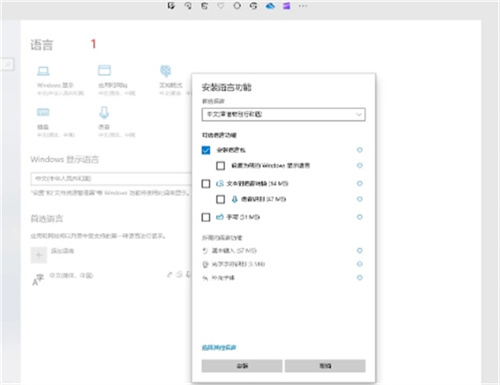
Task: Open the Apps and websites language tile
Action: click(x=116, y=80)
